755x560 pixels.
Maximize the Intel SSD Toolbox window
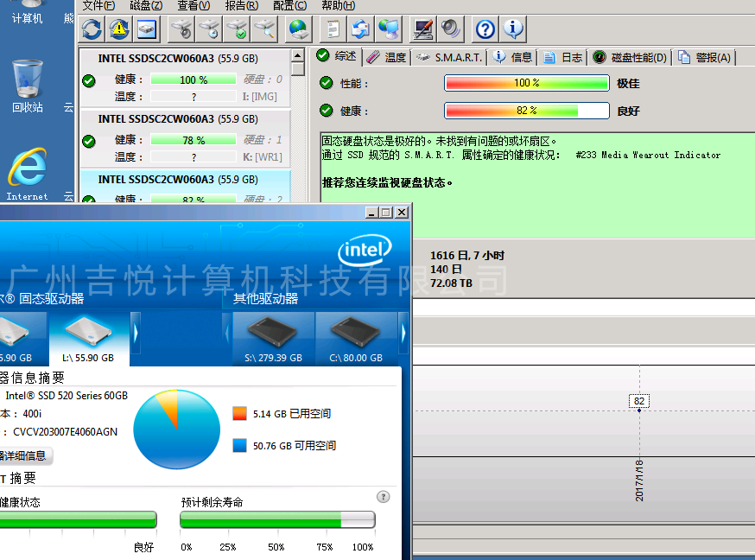tap(386, 213)
